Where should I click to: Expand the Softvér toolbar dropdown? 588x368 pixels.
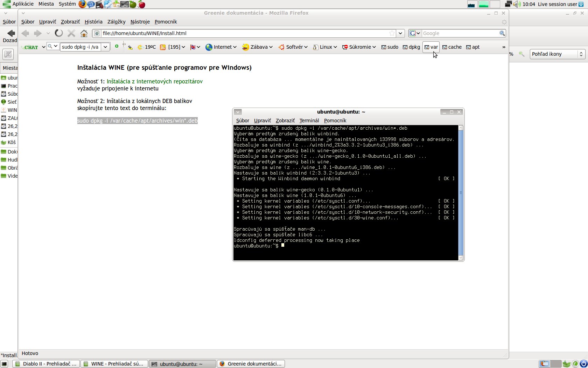click(x=293, y=47)
